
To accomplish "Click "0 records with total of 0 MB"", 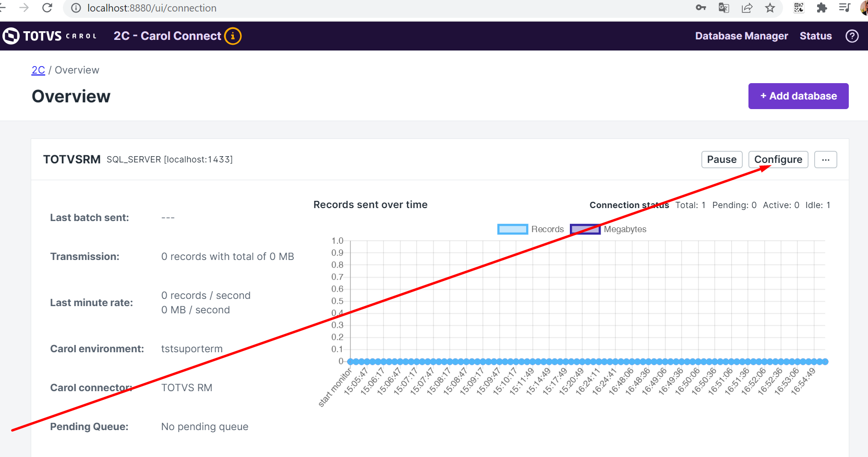I will (x=228, y=257).
